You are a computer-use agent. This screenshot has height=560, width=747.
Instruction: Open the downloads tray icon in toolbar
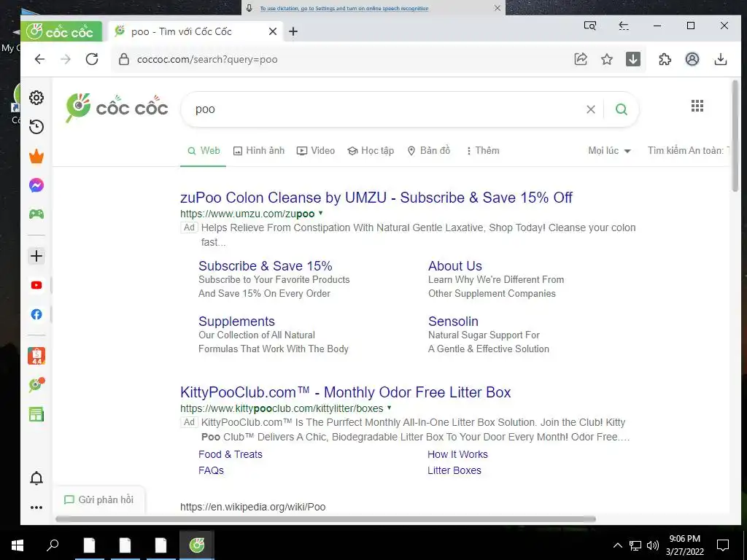[721, 59]
